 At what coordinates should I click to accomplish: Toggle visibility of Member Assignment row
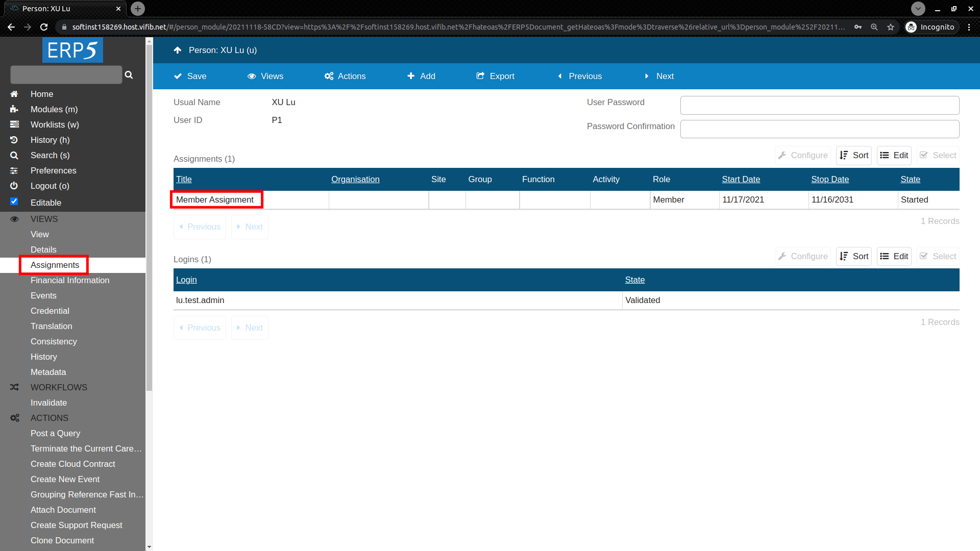tap(215, 199)
